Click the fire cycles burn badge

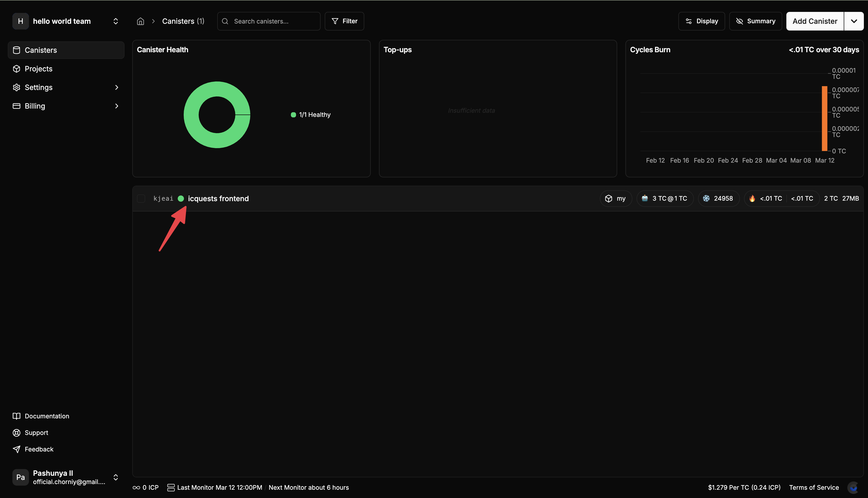(x=753, y=198)
